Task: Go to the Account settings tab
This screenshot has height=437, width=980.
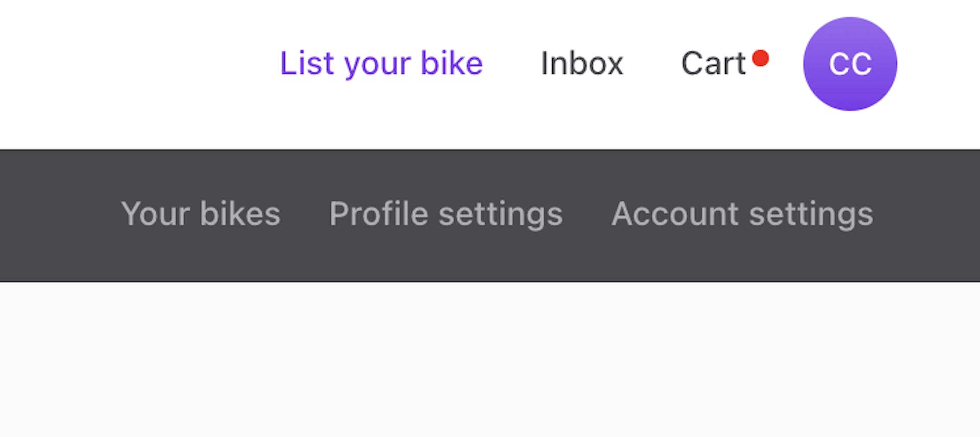Action: coord(742,214)
